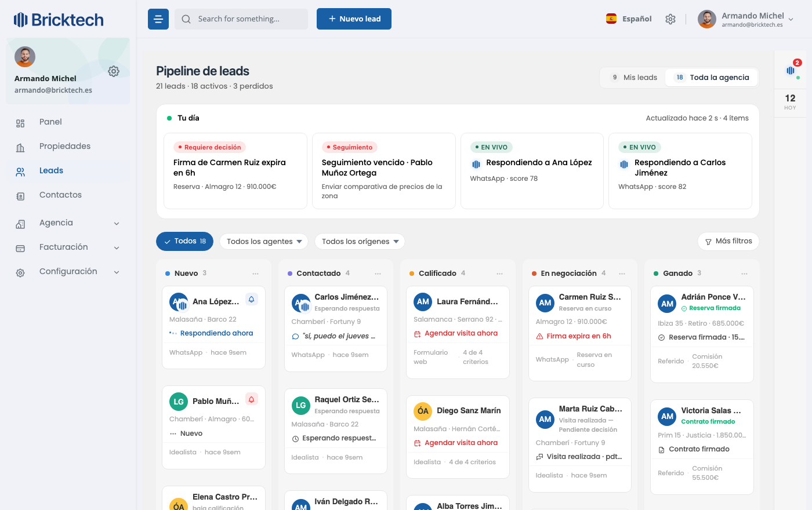The width and height of the screenshot is (812, 510).
Task: Open Carlos Jiménez... lead card
Action: point(336,329)
